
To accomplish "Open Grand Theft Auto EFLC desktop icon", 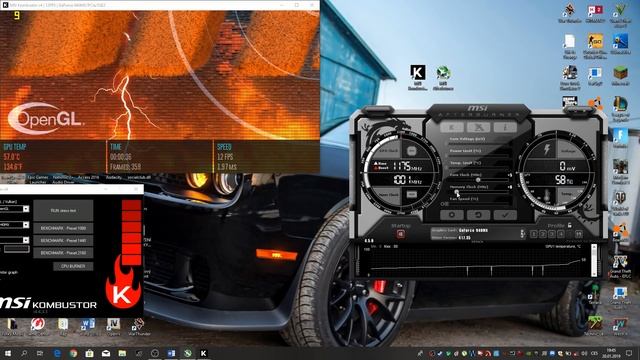I will 620,267.
